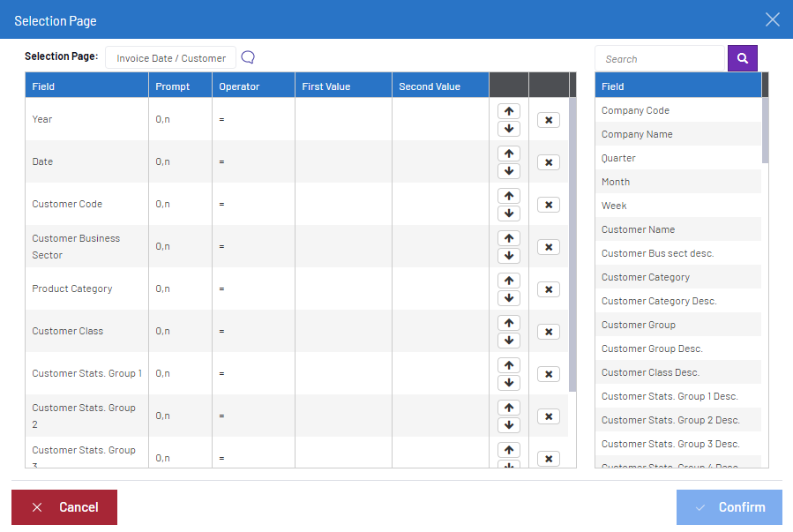Choose Customer Group from the field list

(x=638, y=325)
